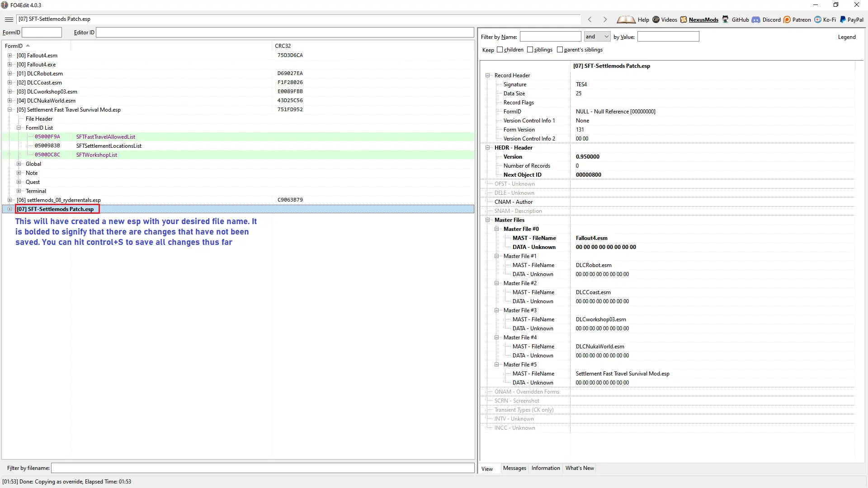Click the by Value filter field
Image resolution: width=868 pixels, height=488 pixels.
[668, 37]
